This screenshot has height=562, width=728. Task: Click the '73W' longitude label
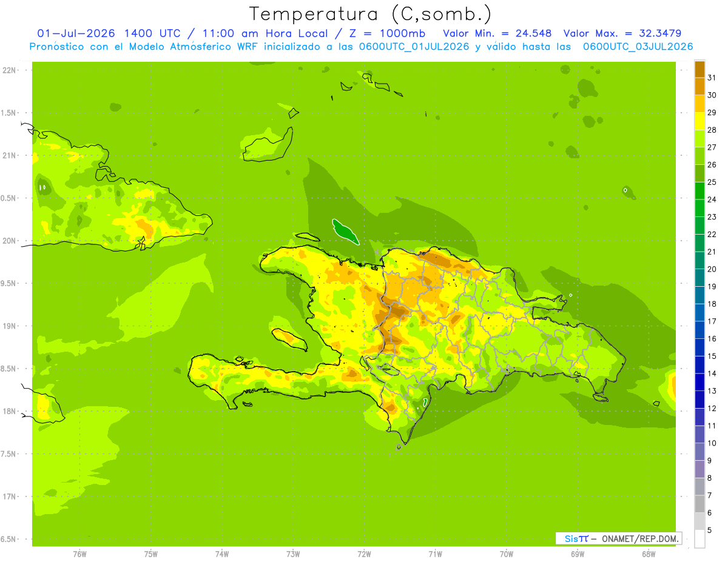pyautogui.click(x=293, y=554)
